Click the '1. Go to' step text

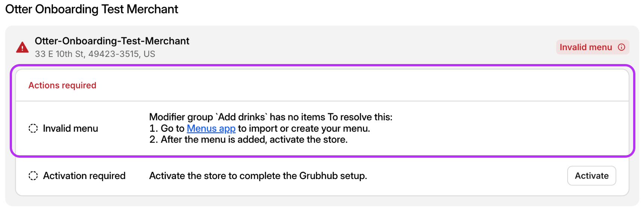point(167,128)
